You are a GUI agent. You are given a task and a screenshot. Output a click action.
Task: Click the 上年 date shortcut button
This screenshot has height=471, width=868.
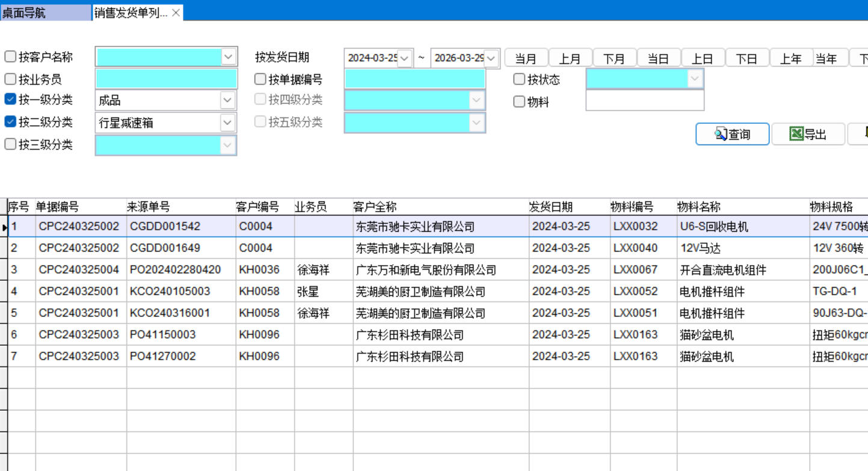point(791,58)
